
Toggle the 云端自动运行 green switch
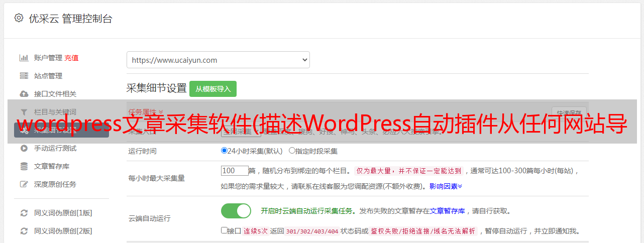pos(236,211)
